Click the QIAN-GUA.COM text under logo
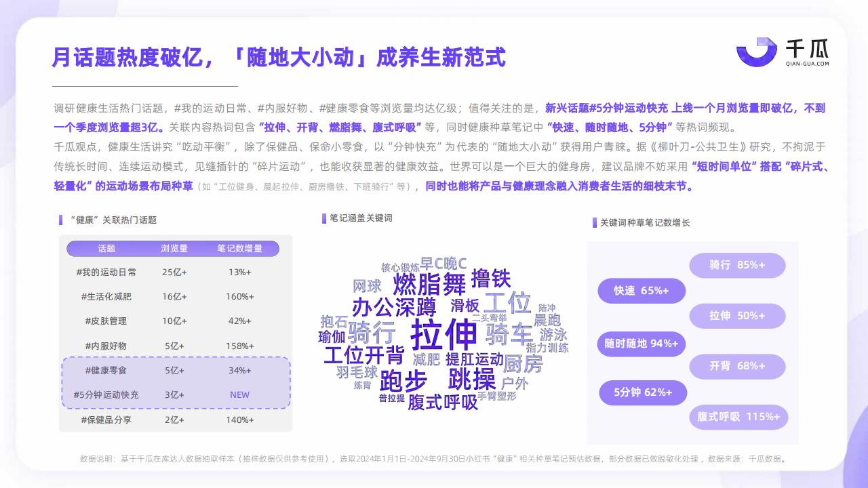868x488 pixels. [x=807, y=64]
